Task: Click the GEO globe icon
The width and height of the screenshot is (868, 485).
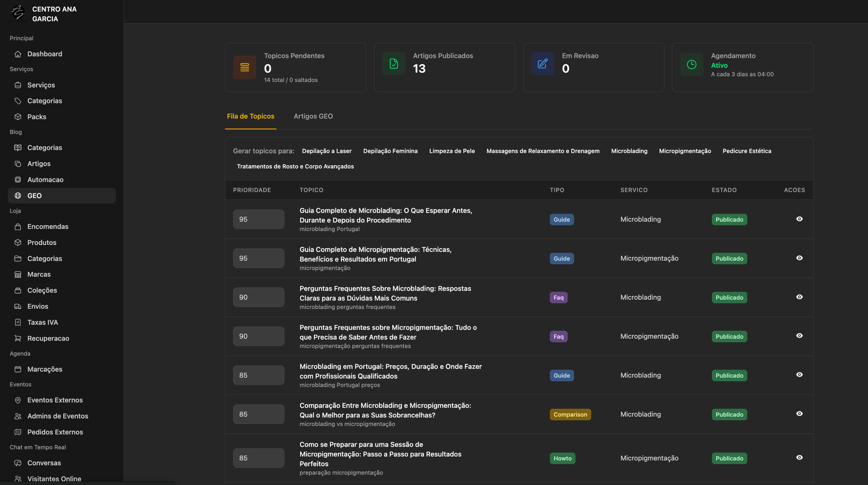Action: (x=18, y=196)
